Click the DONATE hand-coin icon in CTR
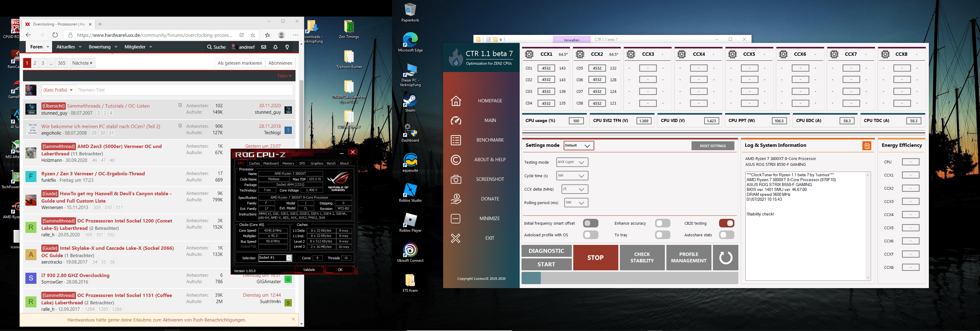The image size is (980, 331). pyautogui.click(x=456, y=199)
